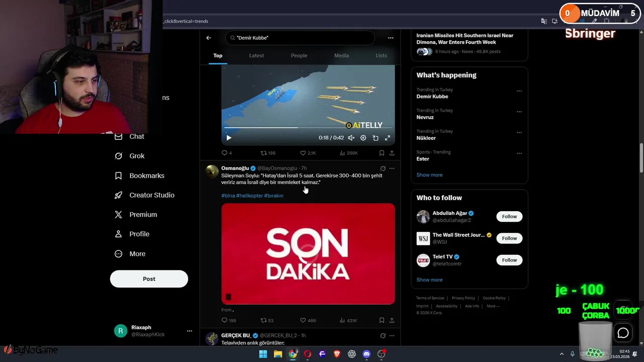This screenshot has height=362, width=644.
Task: Unmute the video volume icon
Action: pyautogui.click(x=351, y=138)
